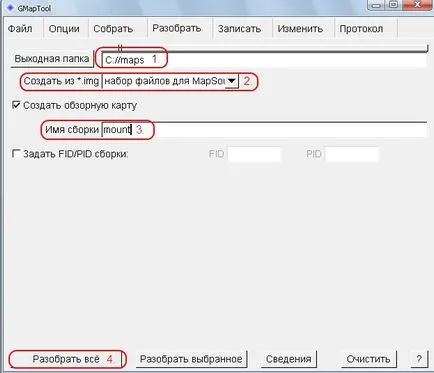Click the PID input field
The width and height of the screenshot is (434, 373).
(352, 154)
